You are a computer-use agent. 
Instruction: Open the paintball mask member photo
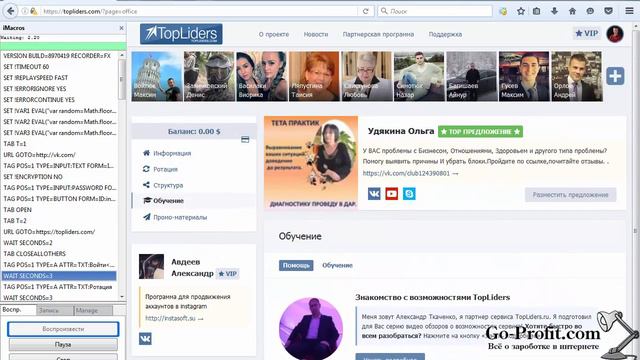point(209,76)
